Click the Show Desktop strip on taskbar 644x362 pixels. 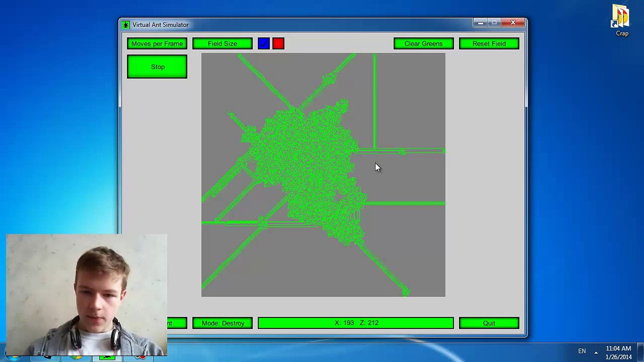tap(640, 352)
